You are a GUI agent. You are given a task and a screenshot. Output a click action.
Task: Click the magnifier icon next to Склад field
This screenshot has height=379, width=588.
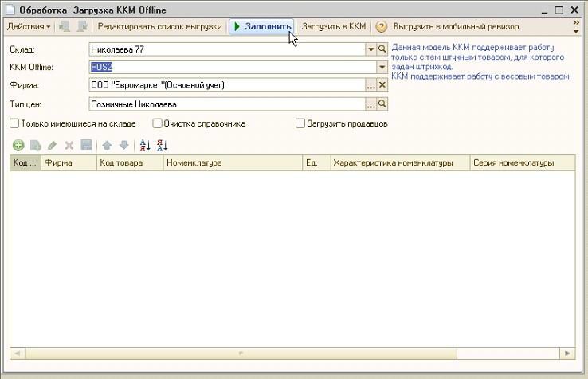(382, 49)
